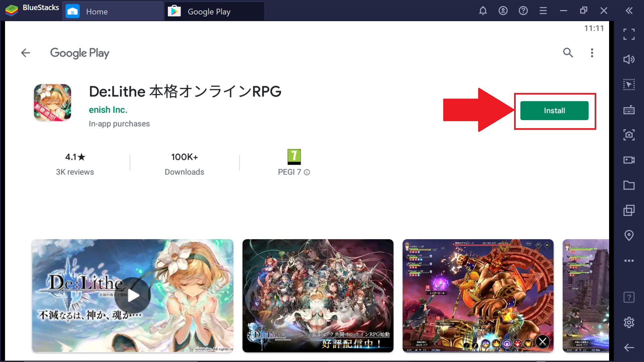Open the three-dot more options menu
This screenshot has width=644, height=362.
point(592,53)
